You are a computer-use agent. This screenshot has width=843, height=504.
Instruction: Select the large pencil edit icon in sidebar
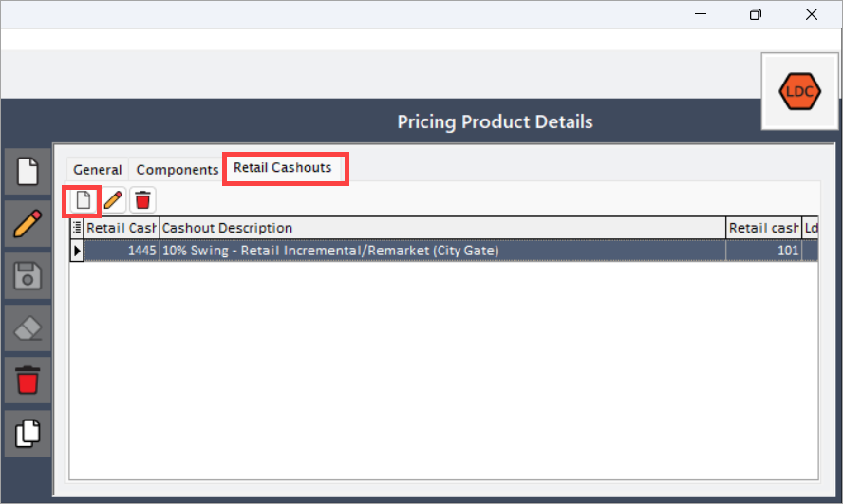point(28,223)
